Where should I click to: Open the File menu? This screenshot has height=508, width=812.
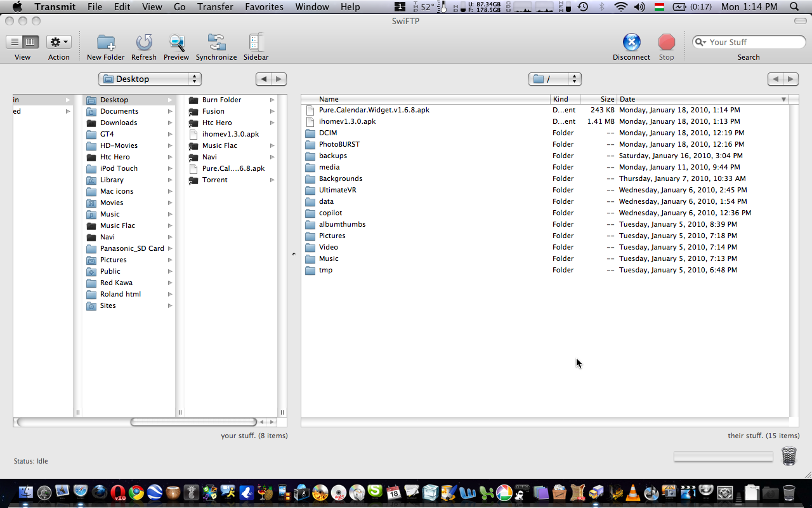click(x=95, y=7)
